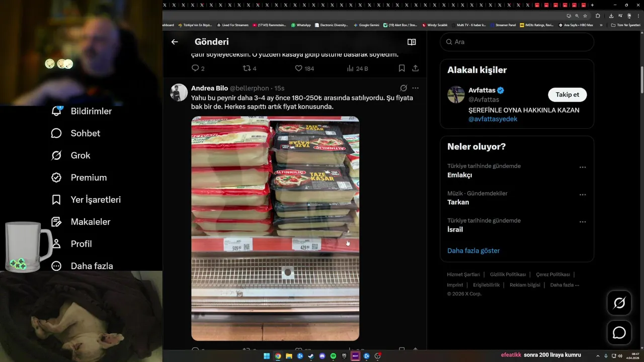The image size is (644, 362).
Task: Open the floating Grok button
Action: click(x=619, y=303)
